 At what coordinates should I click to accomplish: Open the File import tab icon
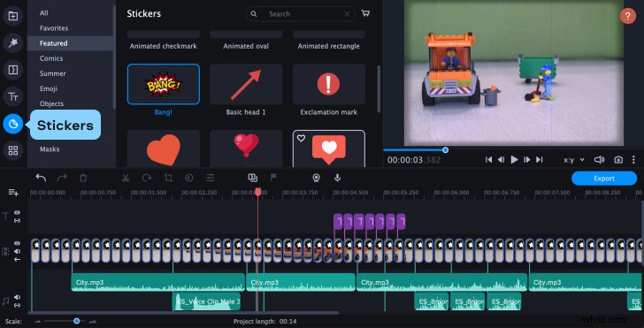(13, 16)
